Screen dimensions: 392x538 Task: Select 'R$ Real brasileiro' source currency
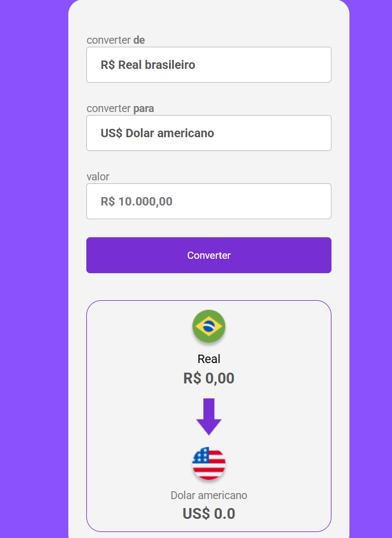point(209,65)
